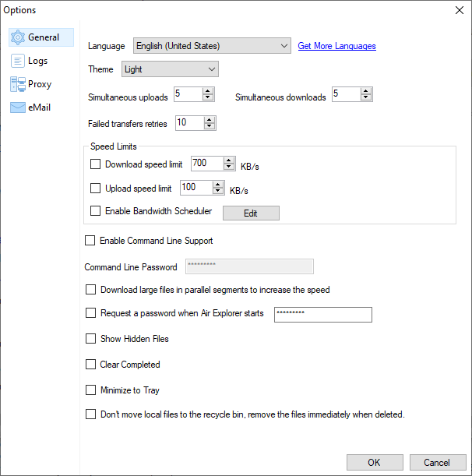Click the General gear icon in sidebar

coord(17,37)
